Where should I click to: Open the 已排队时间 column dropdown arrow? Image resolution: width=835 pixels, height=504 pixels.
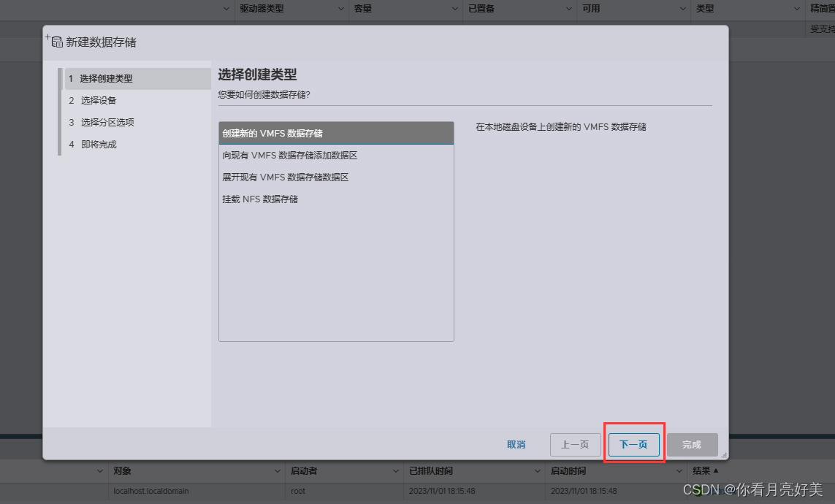[x=538, y=471]
